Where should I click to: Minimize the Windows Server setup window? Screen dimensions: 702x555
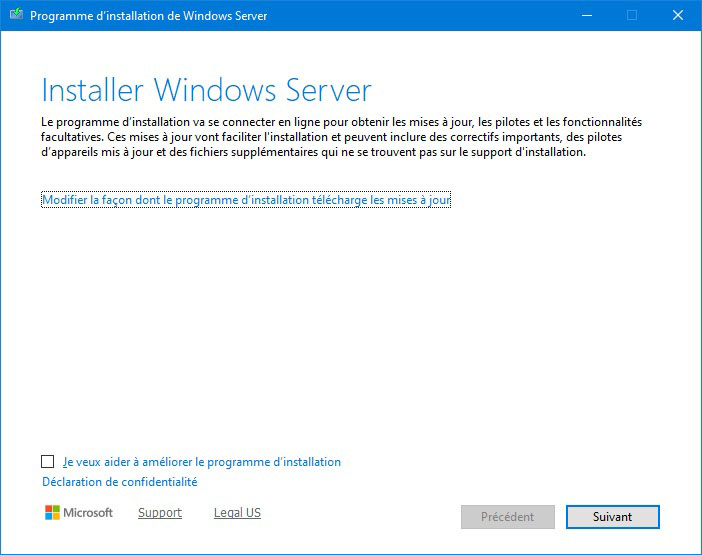click(586, 16)
